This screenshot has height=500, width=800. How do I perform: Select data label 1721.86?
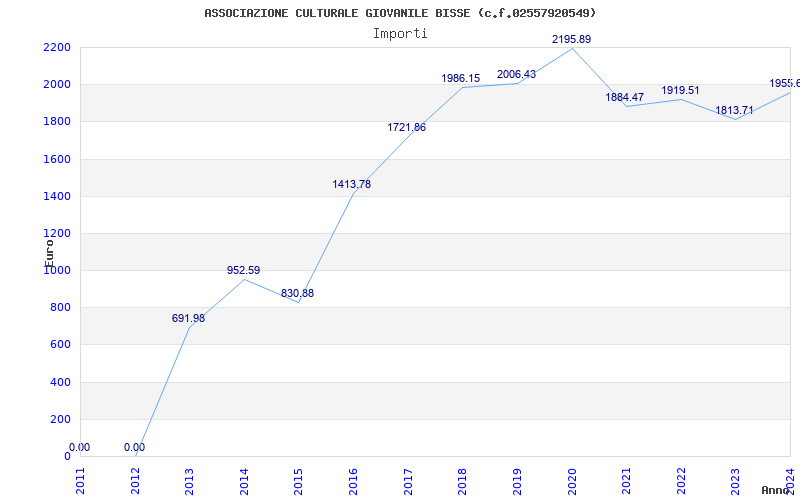pyautogui.click(x=407, y=128)
